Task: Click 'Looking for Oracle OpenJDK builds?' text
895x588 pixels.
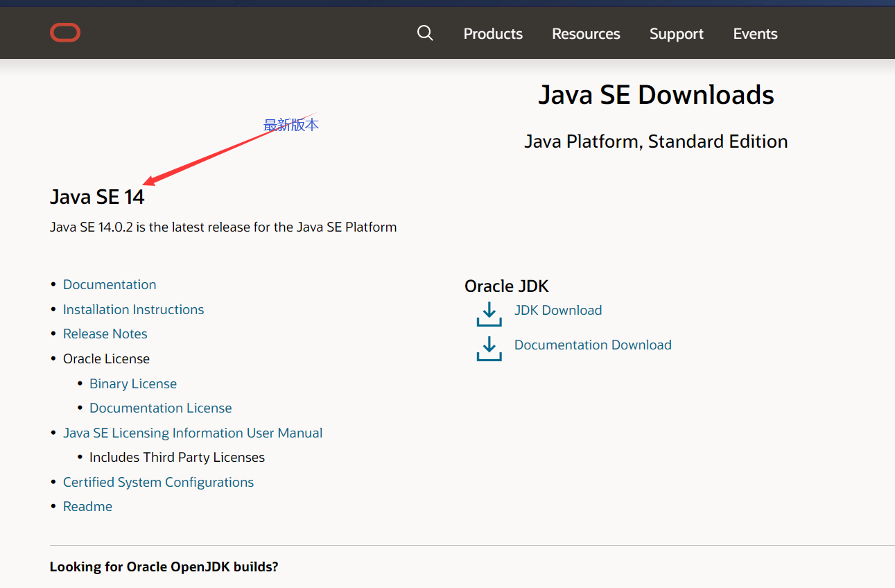Action: 164,567
